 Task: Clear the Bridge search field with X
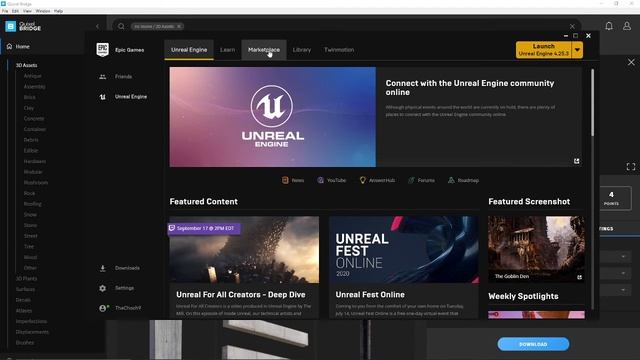(572, 27)
